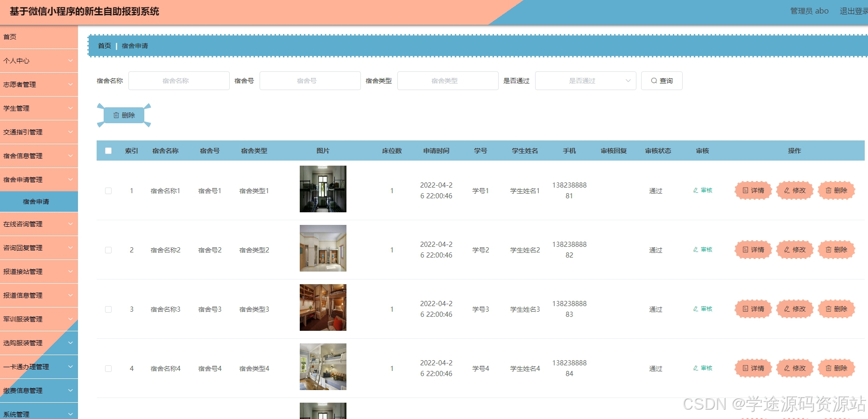Click the 床位数 column header
This screenshot has height=419, width=868.
(392, 151)
